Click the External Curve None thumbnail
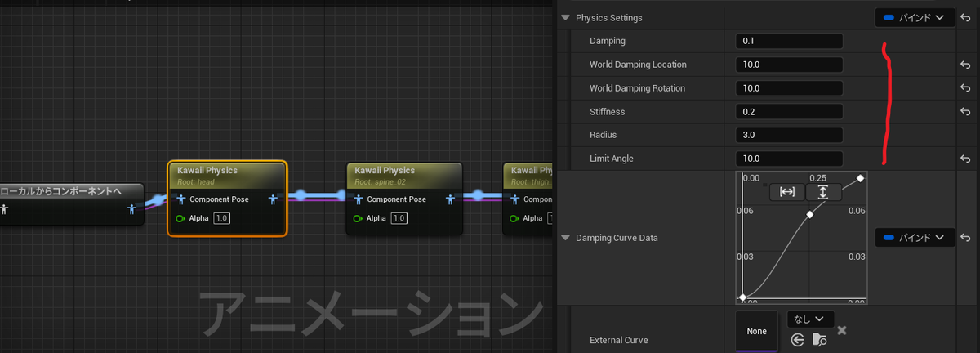 (757, 331)
